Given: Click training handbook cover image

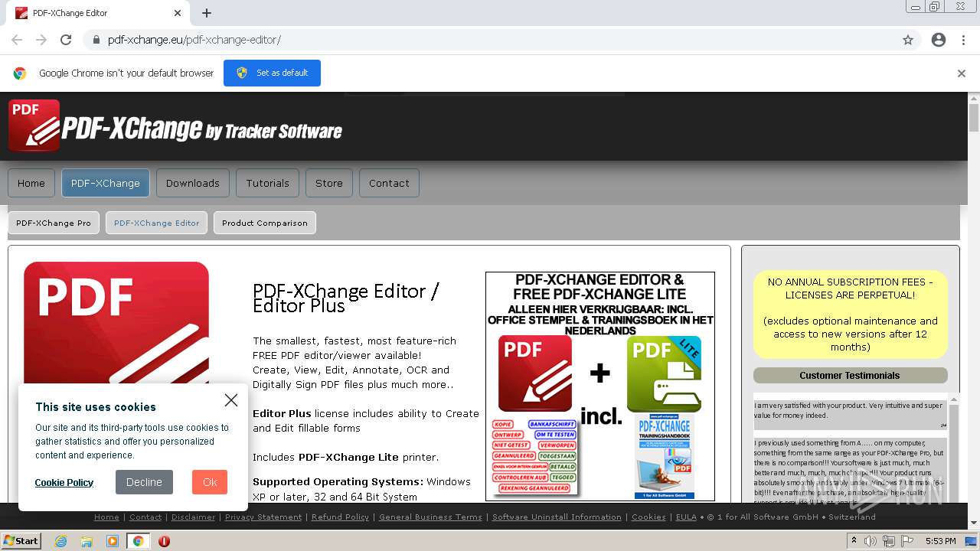Looking at the screenshot, I should (x=664, y=458).
